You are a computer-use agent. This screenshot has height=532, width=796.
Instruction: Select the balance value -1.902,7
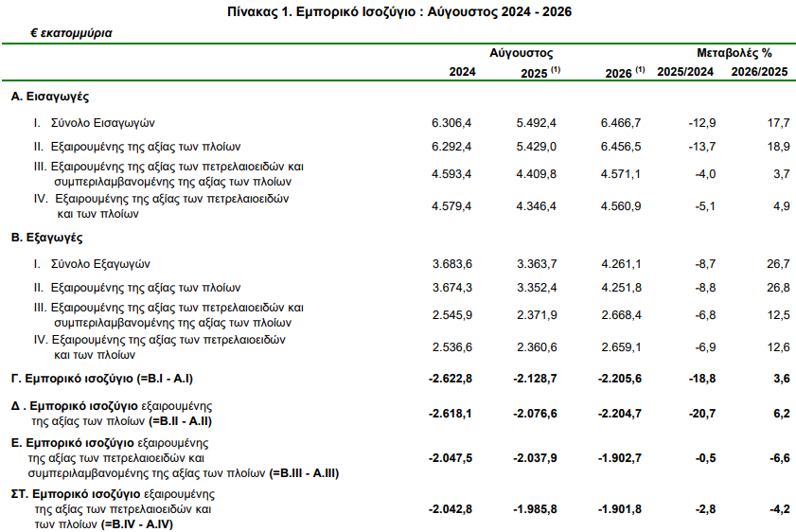click(x=620, y=458)
